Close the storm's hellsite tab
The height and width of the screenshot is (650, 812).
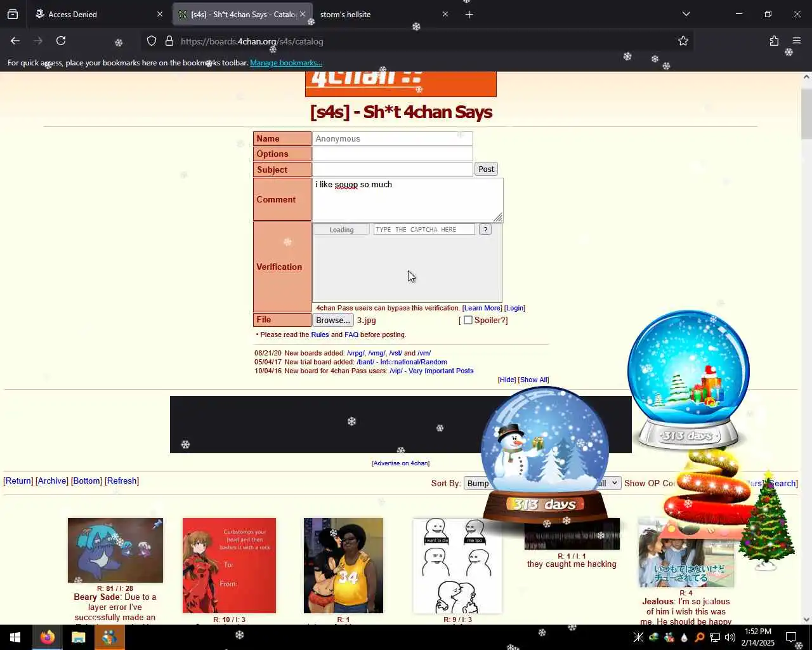(445, 14)
